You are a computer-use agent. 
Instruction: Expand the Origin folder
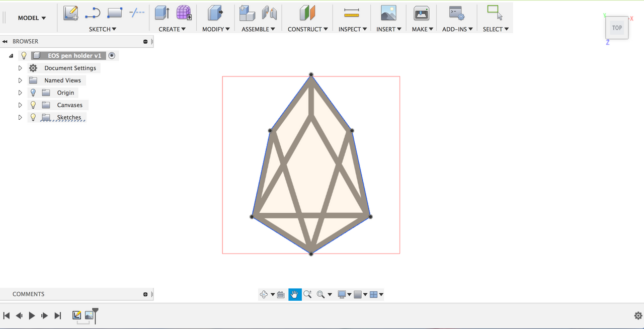(x=20, y=93)
